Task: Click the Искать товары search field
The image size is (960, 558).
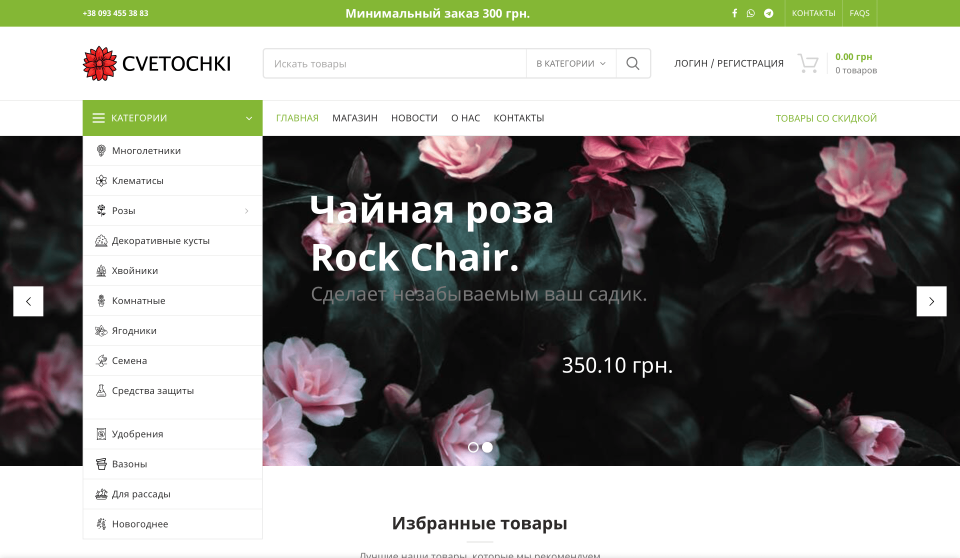Action: coord(395,63)
